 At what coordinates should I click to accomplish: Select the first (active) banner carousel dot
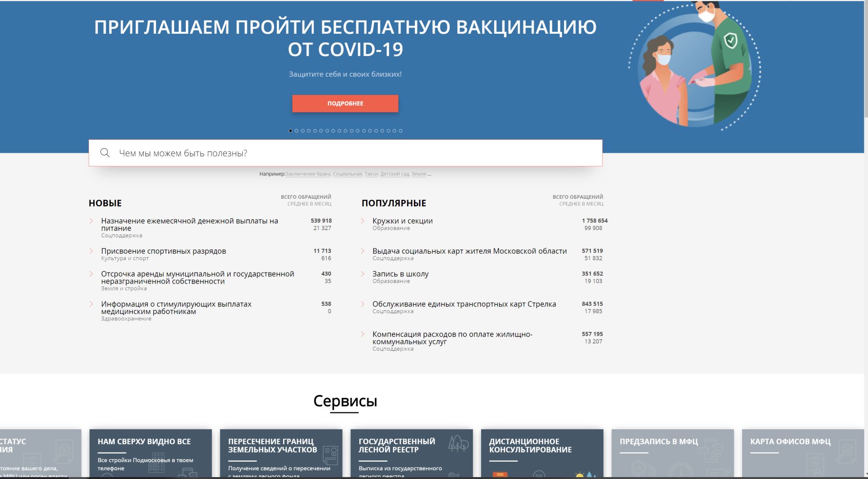[290, 131]
